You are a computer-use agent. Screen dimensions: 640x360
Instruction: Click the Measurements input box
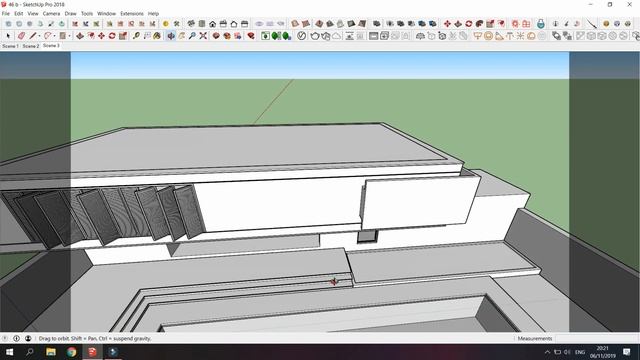(x=597, y=338)
